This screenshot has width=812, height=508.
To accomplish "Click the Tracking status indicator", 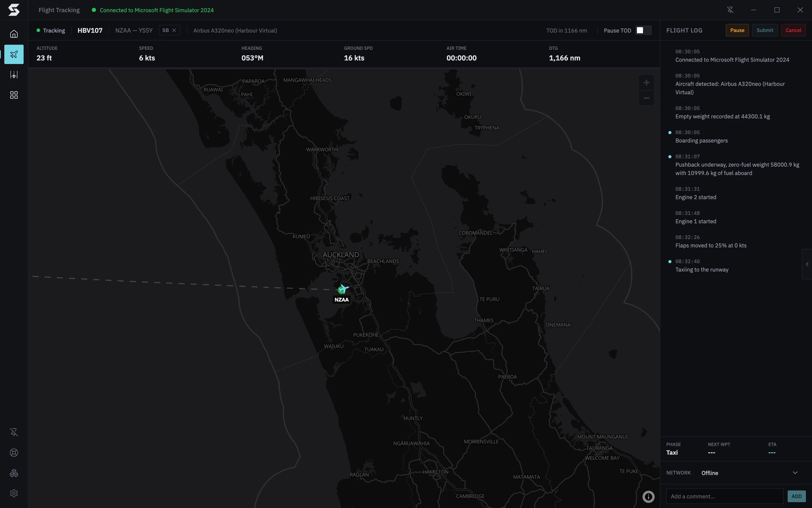I will 51,30.
